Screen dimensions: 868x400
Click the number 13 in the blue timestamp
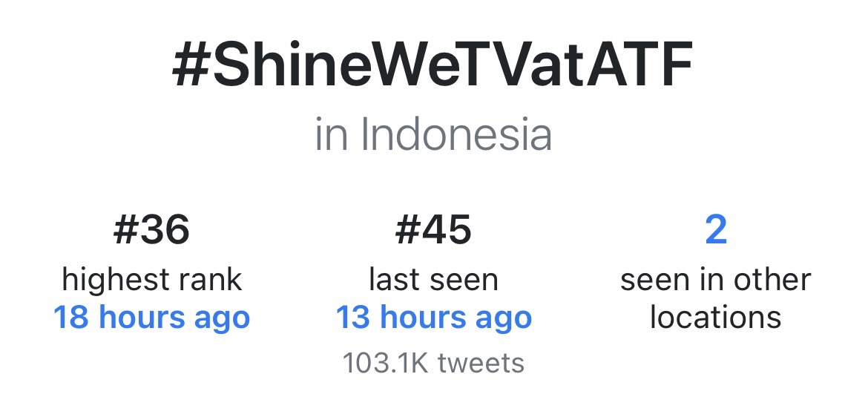pos(355,318)
